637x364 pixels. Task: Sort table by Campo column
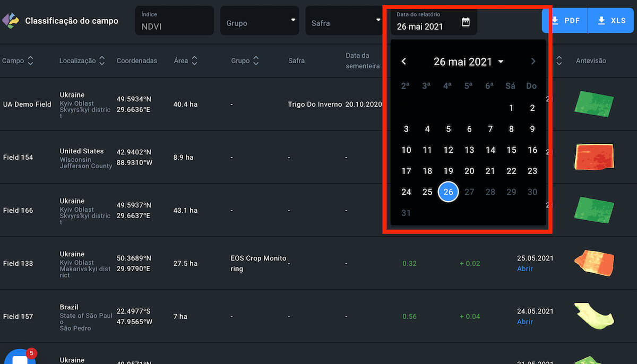pyautogui.click(x=30, y=61)
